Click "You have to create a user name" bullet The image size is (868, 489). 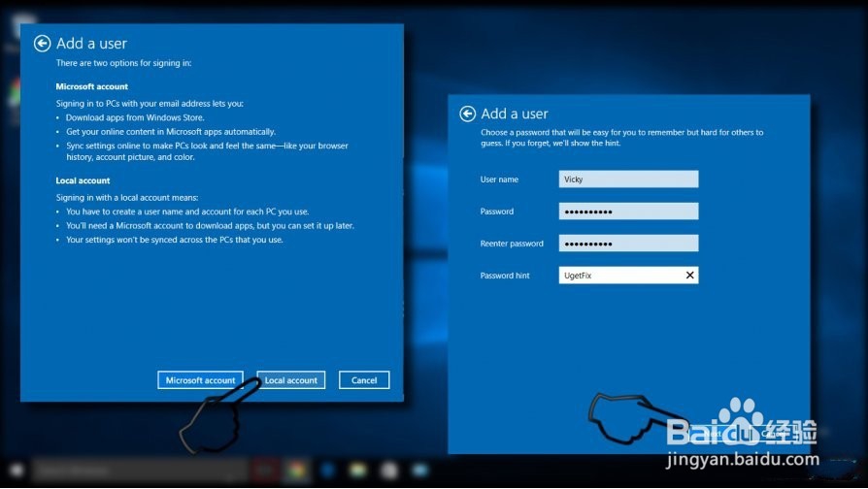[x=187, y=212]
